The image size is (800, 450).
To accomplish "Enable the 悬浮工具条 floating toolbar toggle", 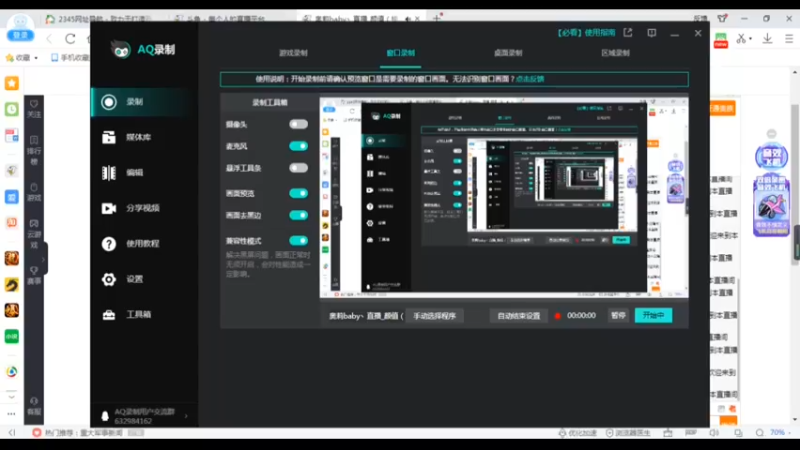I will click(298, 168).
